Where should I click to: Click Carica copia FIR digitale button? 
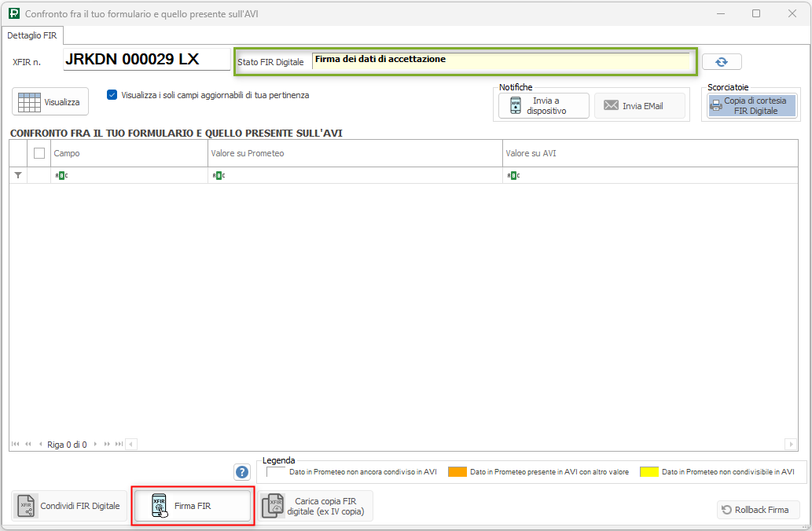tap(316, 506)
